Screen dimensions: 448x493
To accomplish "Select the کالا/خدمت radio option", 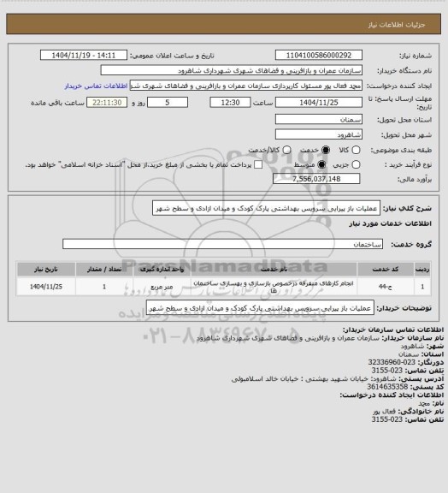I will [286, 150].
